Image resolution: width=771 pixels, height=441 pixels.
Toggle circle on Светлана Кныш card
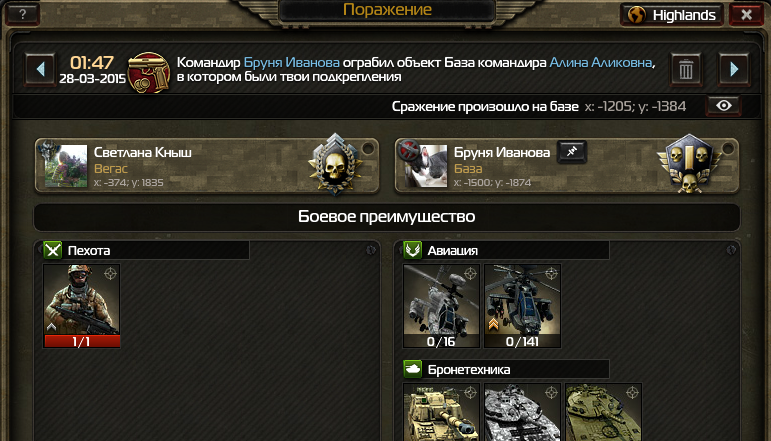[x=368, y=148]
